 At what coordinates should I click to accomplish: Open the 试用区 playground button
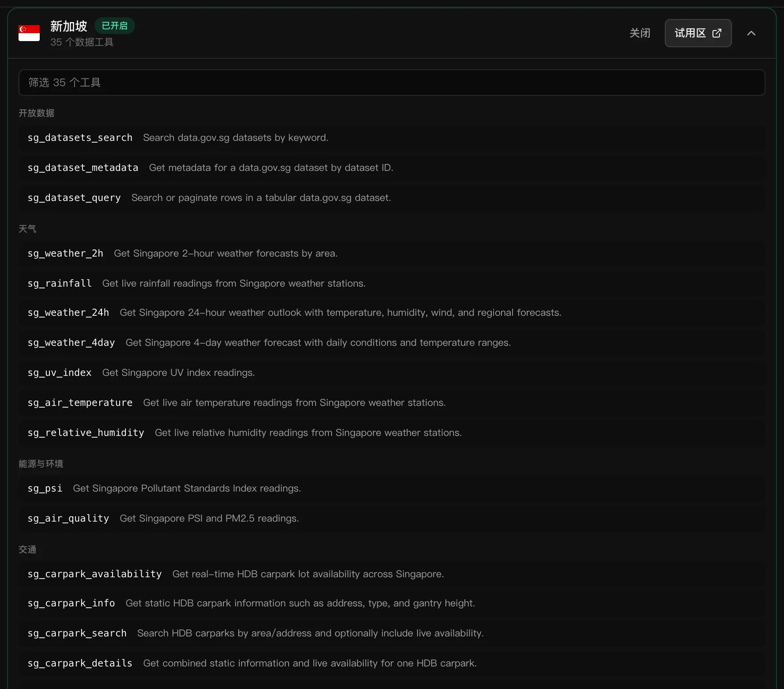pyautogui.click(x=698, y=33)
